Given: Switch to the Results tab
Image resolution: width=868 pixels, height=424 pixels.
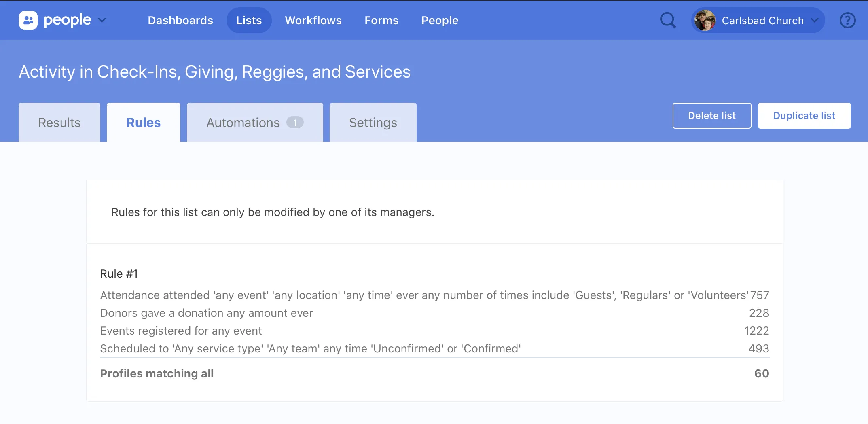Looking at the screenshot, I should pos(59,123).
